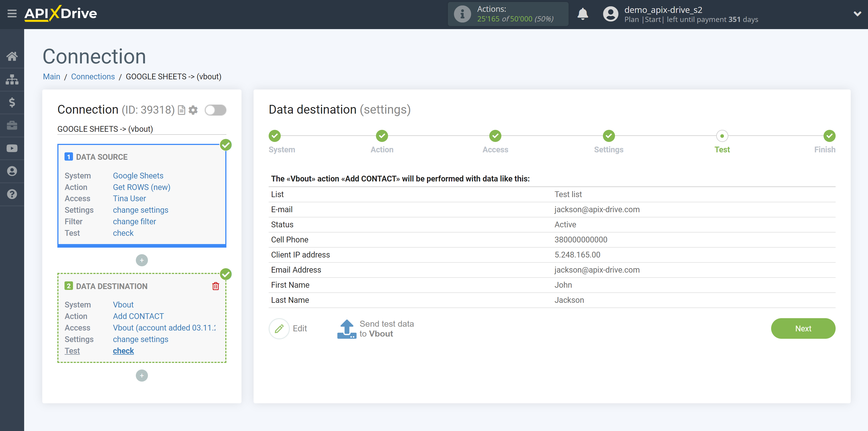The height and width of the screenshot is (431, 868).
Task: Click the APIXDrive logo
Action: (x=61, y=13)
